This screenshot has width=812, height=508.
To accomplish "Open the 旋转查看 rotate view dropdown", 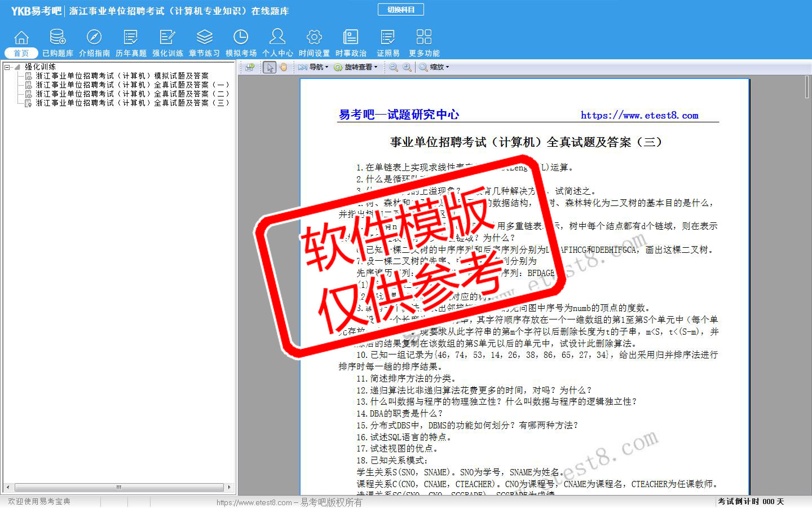I will click(356, 67).
